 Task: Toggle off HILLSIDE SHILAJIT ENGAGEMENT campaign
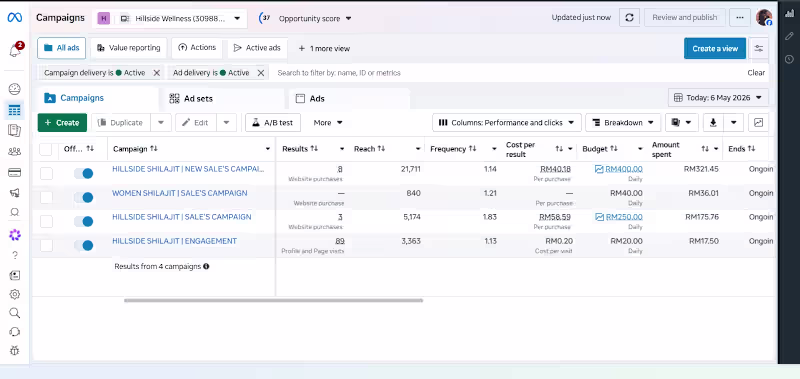click(84, 245)
